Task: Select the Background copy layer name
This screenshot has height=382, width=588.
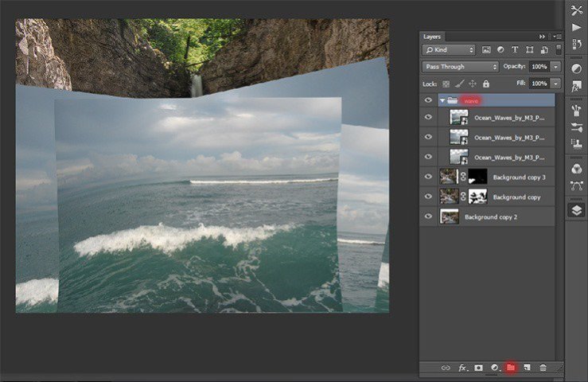Action: [x=516, y=197]
